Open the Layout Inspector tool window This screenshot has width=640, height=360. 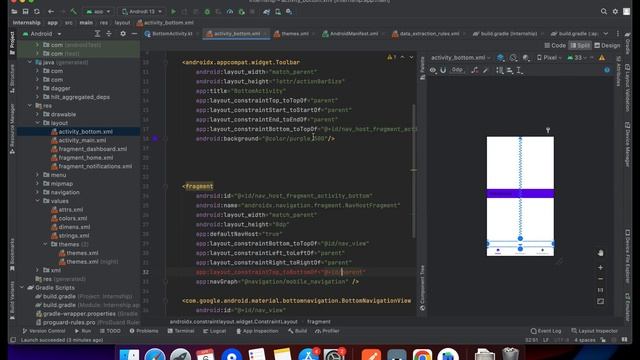pos(595,331)
